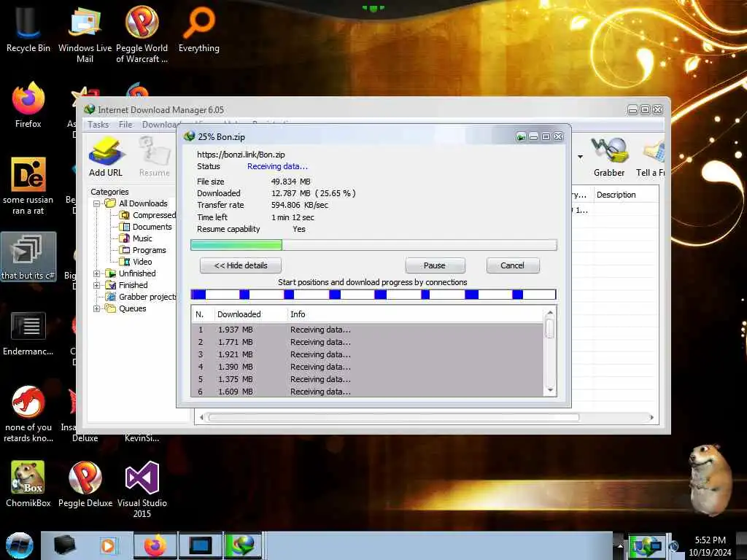Collapse the All Downloads tree node
The image size is (747, 560).
[x=97, y=203]
